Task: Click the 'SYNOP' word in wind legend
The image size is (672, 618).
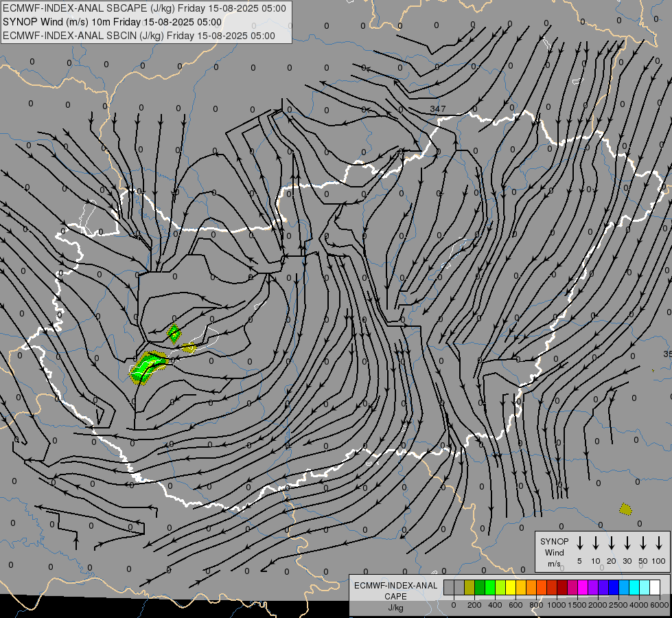Action: pos(555,541)
